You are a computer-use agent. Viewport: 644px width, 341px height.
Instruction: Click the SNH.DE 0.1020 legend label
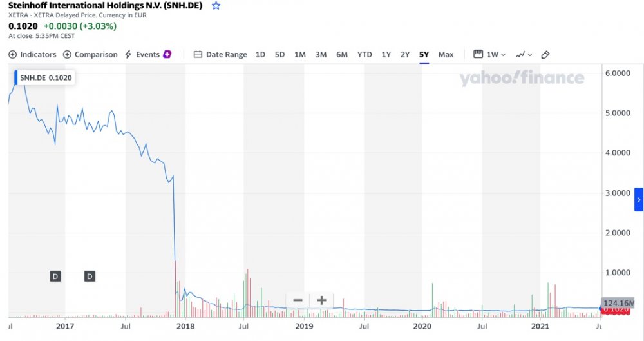45,78
